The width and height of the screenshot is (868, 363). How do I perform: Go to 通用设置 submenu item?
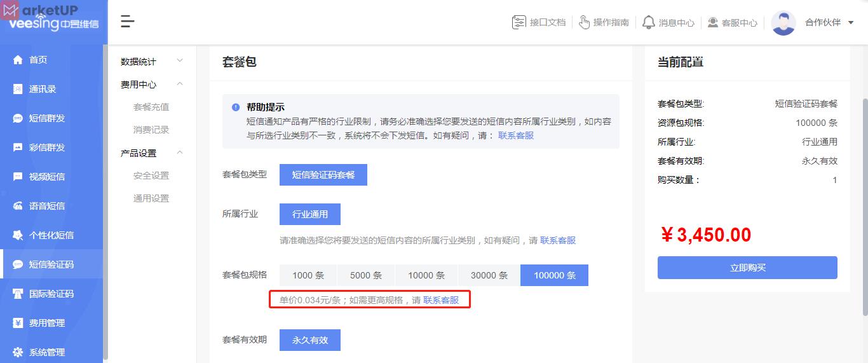pos(151,198)
